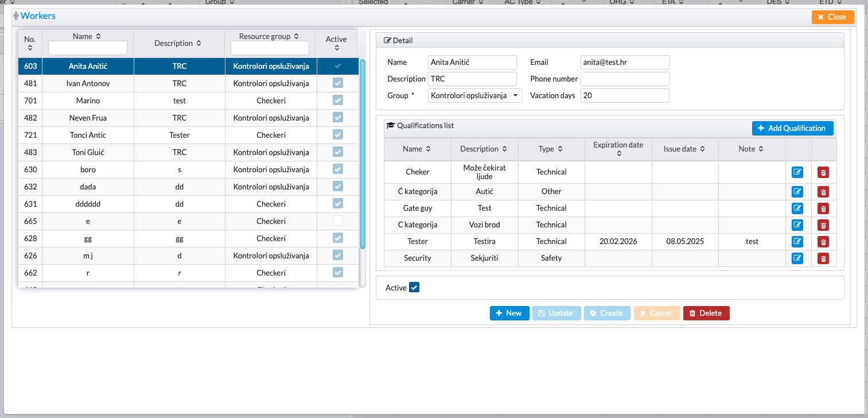The height and width of the screenshot is (418, 868).
Task: Edit the Cheker qualification row
Action: coord(797,172)
